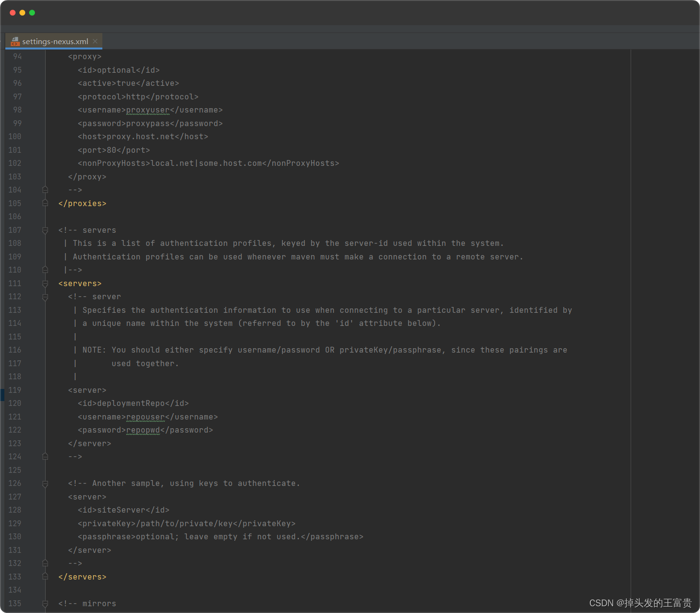
Task: Collapse the server comment at line 112
Action: (x=45, y=297)
